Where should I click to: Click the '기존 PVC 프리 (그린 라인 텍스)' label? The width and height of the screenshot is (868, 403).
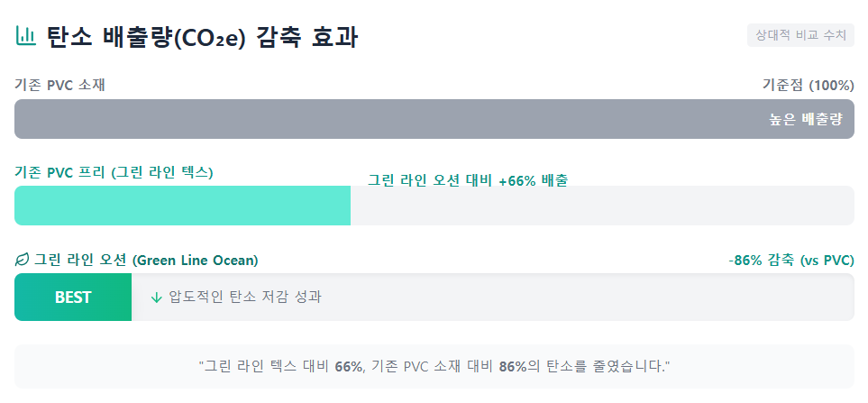click(x=114, y=172)
